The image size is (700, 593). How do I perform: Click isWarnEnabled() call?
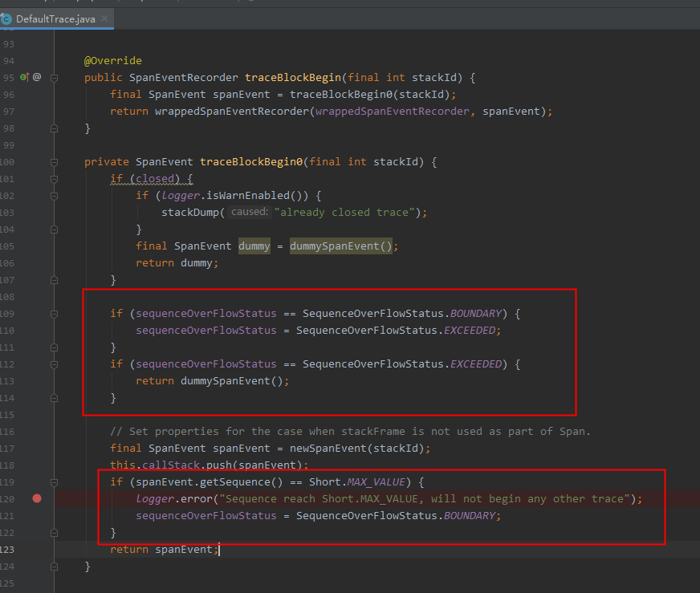(x=257, y=196)
